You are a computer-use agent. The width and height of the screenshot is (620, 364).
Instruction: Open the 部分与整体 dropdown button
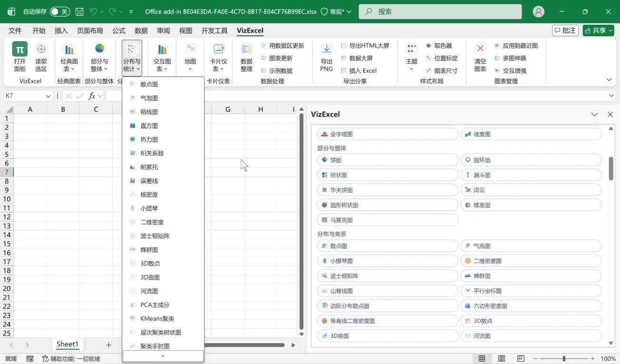[99, 57]
